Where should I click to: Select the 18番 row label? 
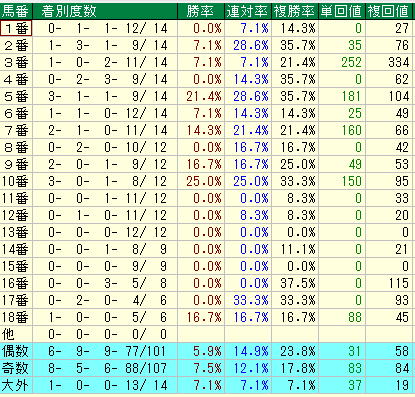tap(16, 317)
